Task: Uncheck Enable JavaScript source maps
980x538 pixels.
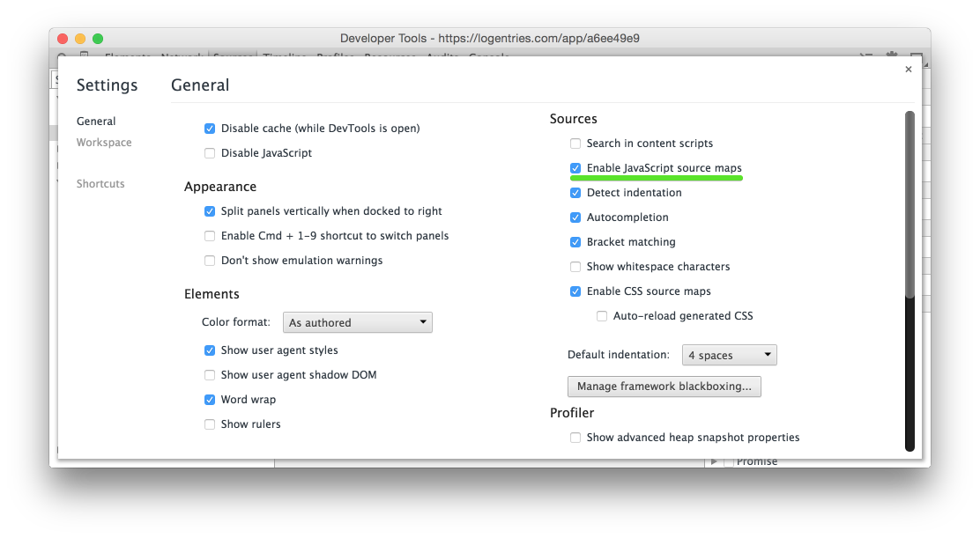Action: click(575, 168)
